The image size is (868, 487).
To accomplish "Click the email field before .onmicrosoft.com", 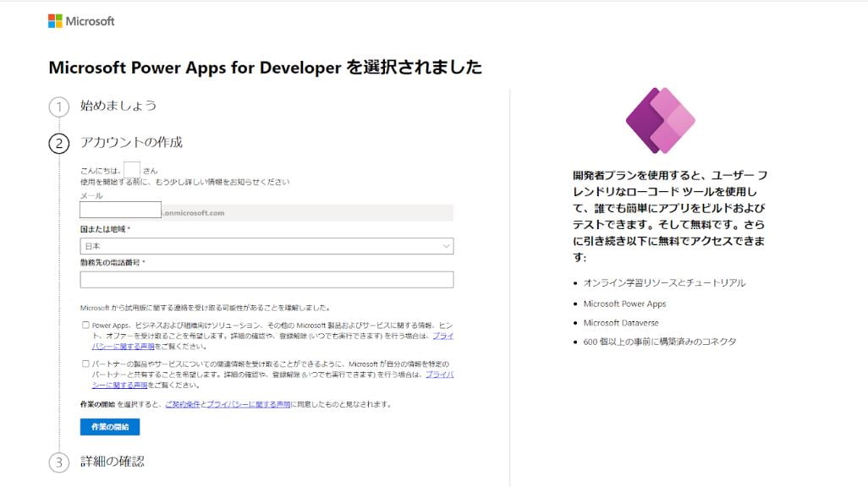I will pyautogui.click(x=120, y=211).
